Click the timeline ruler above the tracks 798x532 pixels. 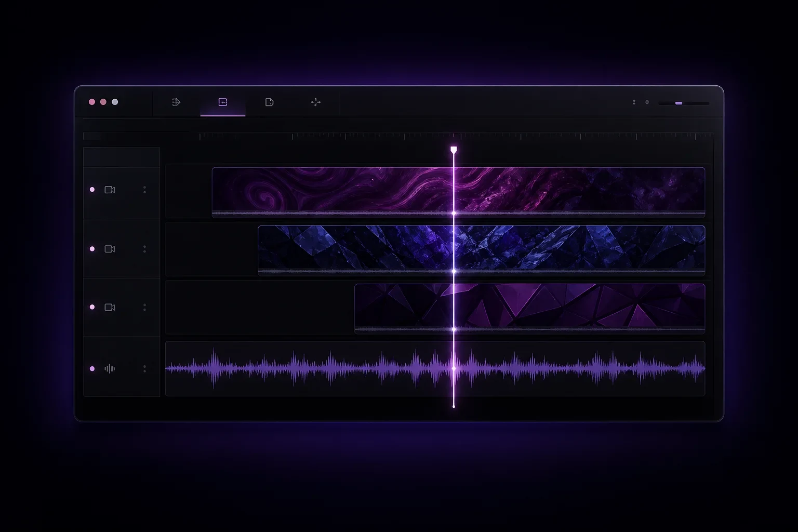398,137
